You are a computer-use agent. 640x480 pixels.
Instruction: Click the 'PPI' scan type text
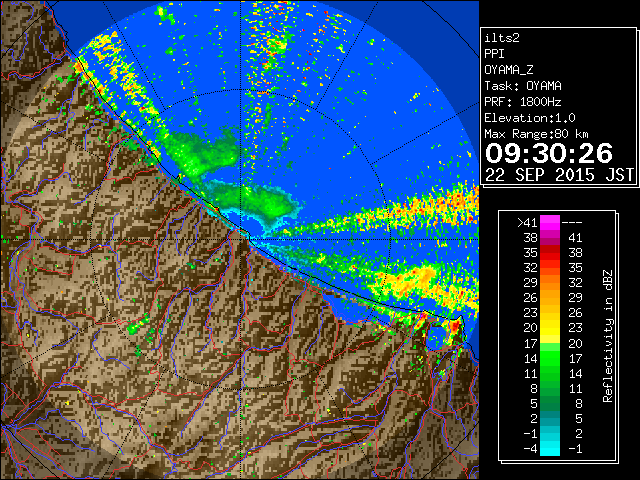click(x=494, y=54)
